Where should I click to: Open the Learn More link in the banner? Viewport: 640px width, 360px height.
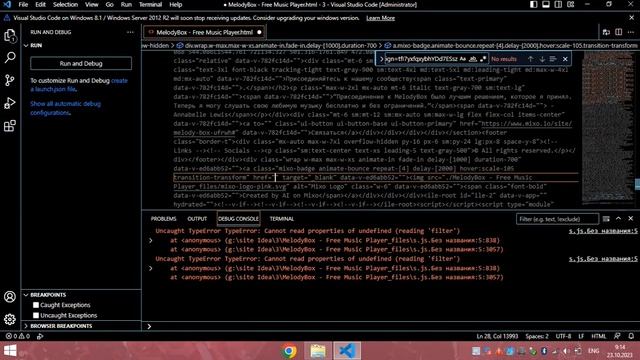click(x=380, y=18)
